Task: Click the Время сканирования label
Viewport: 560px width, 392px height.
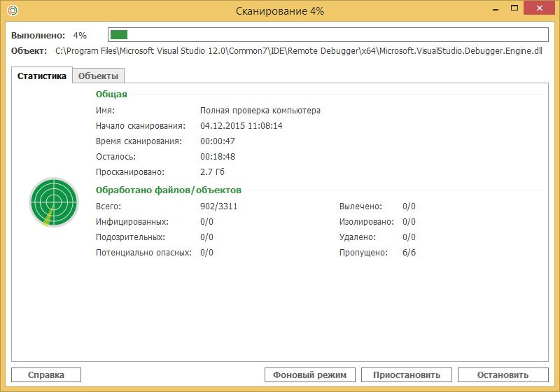Action: (x=139, y=141)
